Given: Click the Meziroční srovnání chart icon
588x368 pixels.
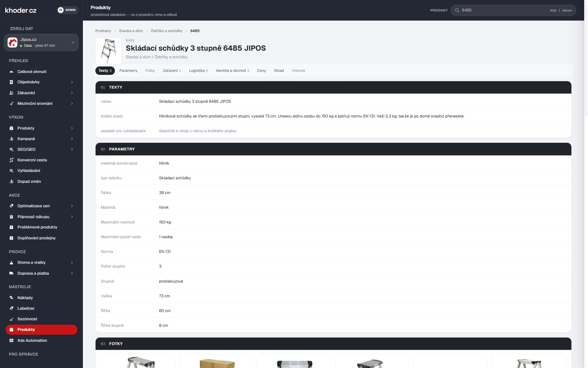Looking at the screenshot, I should click(x=11, y=103).
